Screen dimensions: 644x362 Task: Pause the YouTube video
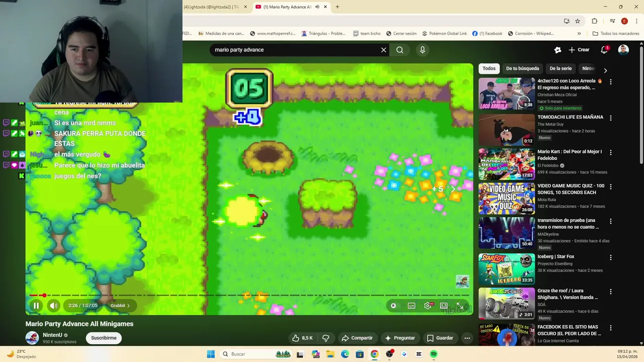point(36,305)
